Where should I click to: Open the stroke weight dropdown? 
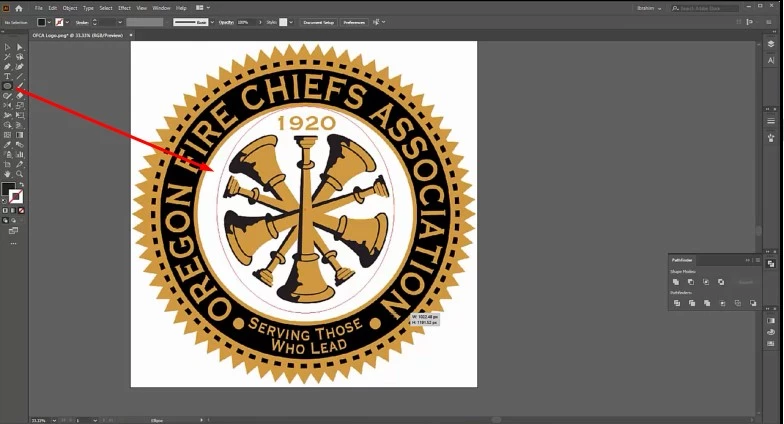coord(120,22)
